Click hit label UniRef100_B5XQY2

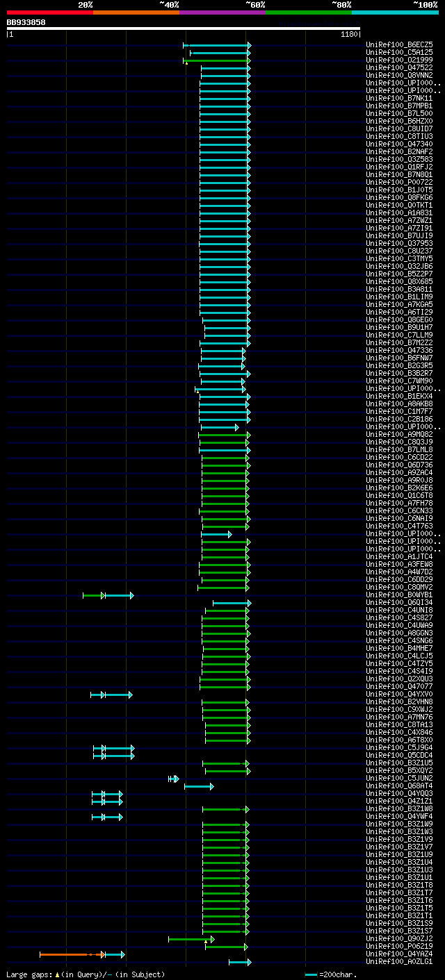399,770
